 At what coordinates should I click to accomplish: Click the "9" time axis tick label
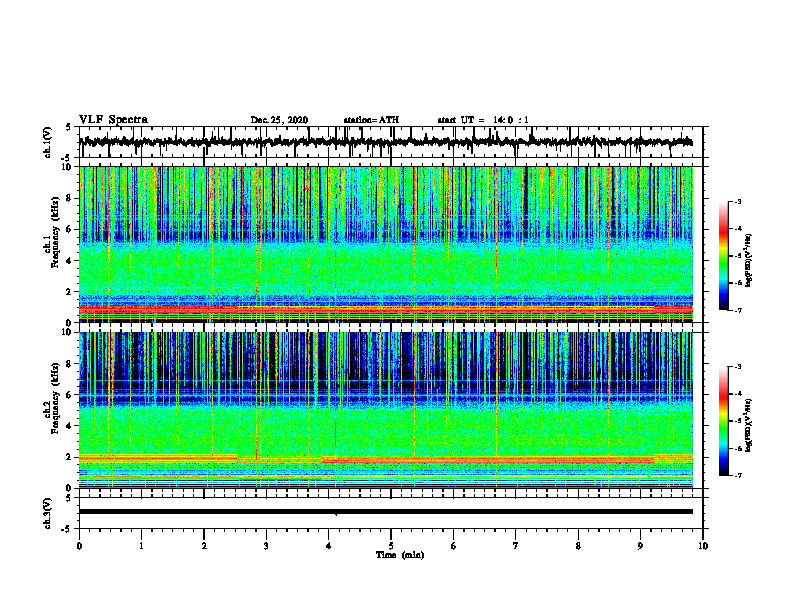coord(640,546)
